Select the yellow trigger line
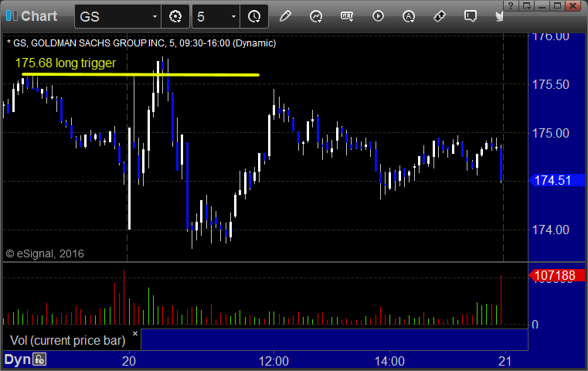Image resolution: width=588 pixels, height=371 pixels. pyautogui.click(x=141, y=75)
